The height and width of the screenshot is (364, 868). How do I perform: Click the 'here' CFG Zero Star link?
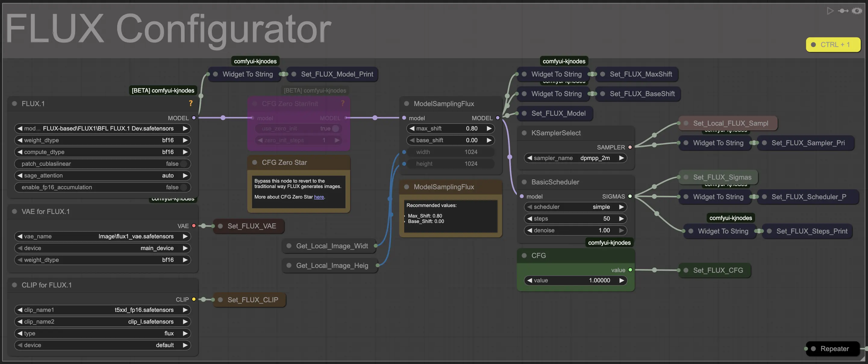[x=319, y=197]
